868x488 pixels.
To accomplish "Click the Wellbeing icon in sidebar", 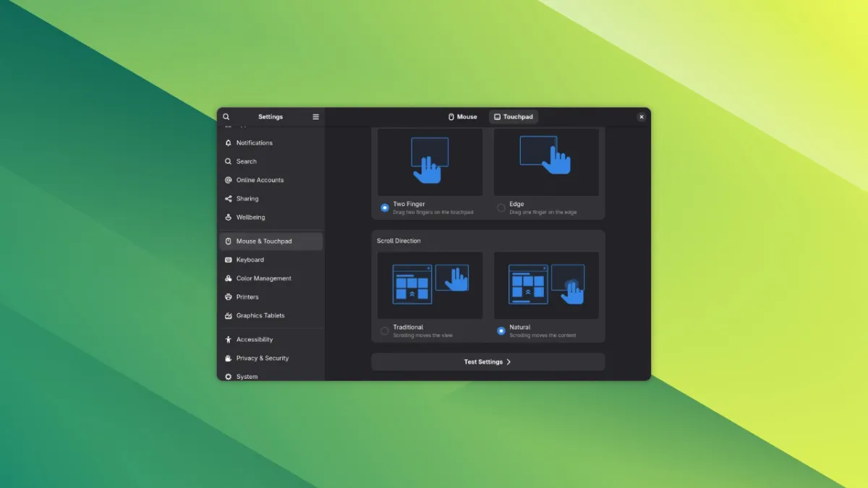I will click(x=229, y=217).
